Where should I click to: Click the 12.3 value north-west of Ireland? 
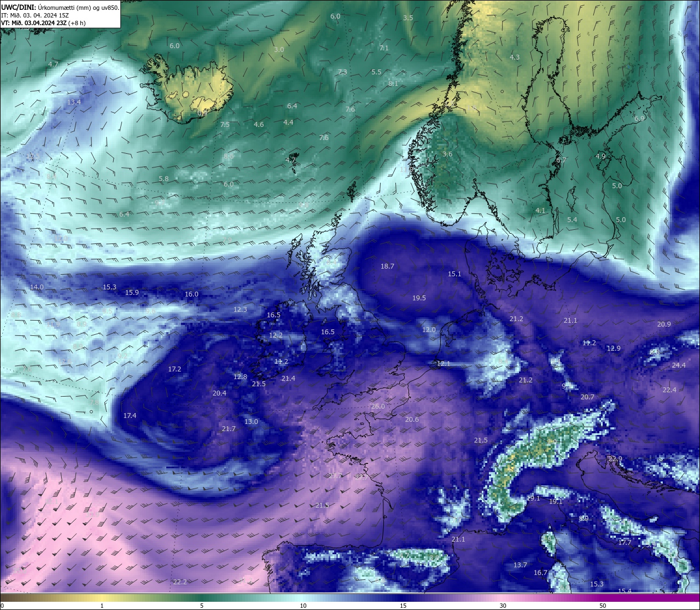coord(240,310)
